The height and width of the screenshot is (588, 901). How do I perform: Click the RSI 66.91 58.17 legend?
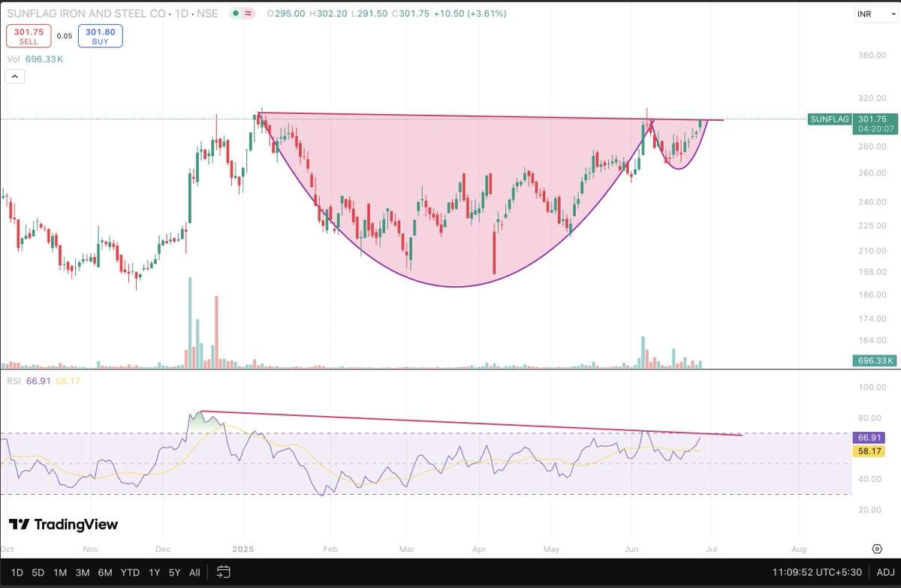[44, 381]
